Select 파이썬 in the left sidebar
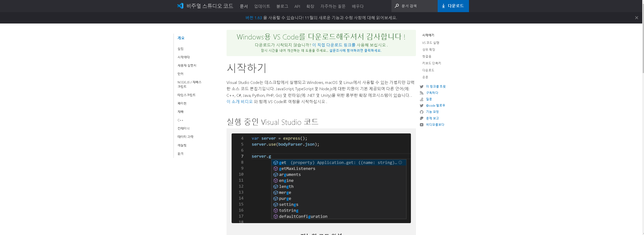The width and height of the screenshot is (644, 235). point(182,103)
